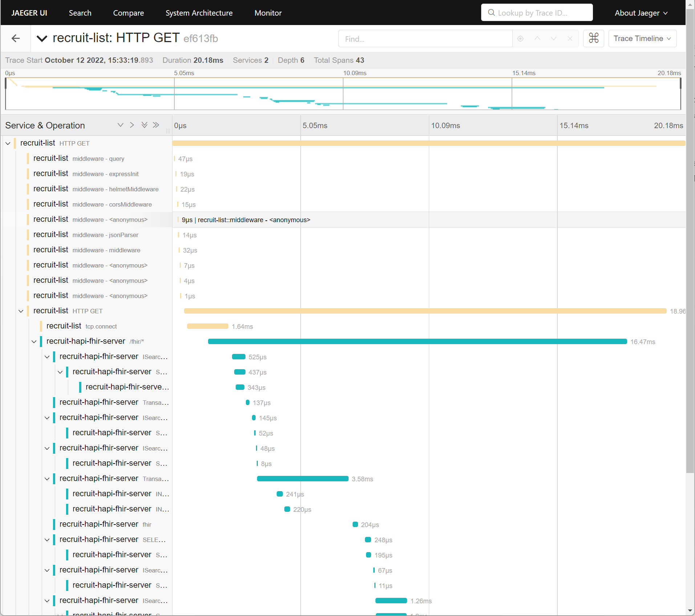Click the 1.64ms tcp.connect span bar
Screen dimensions: 695x616
pyautogui.click(x=207, y=326)
